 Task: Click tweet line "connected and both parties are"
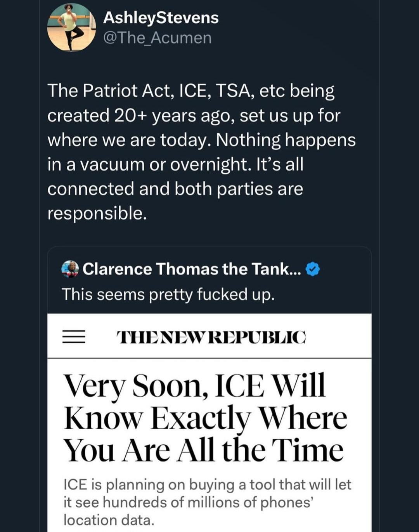[175, 189]
